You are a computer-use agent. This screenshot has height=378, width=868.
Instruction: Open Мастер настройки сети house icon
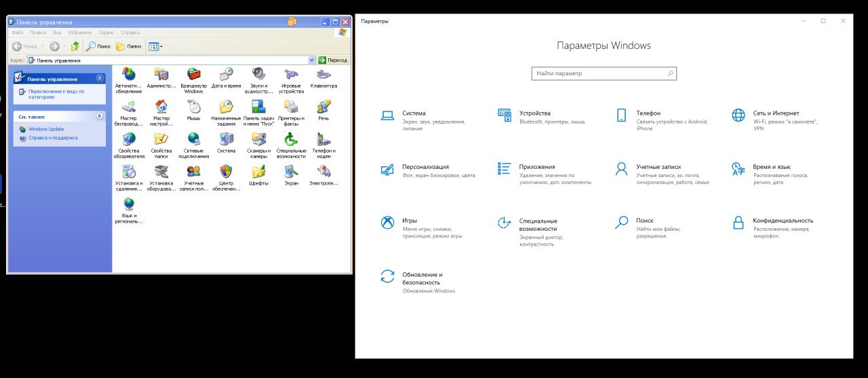click(x=161, y=106)
